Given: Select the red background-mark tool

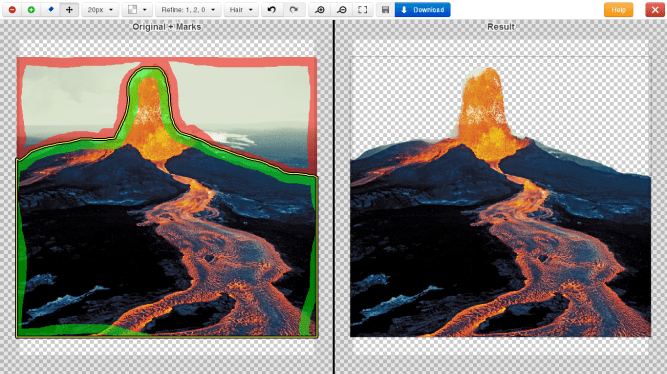Looking at the screenshot, I should tap(12, 9).
